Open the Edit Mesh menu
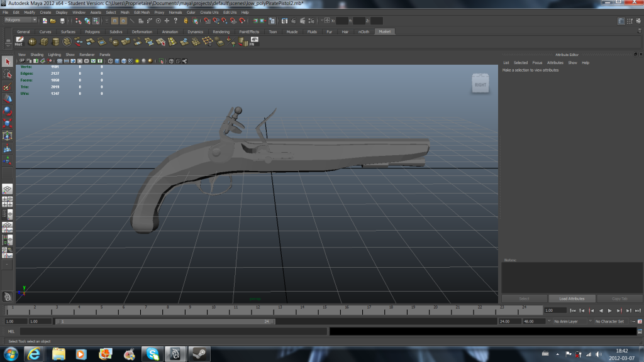 tap(142, 13)
